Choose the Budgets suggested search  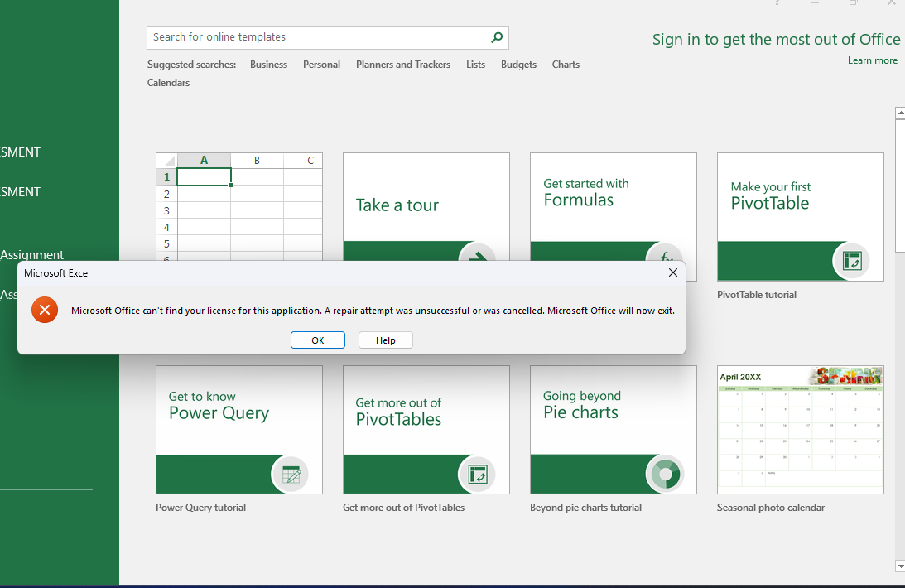518,65
